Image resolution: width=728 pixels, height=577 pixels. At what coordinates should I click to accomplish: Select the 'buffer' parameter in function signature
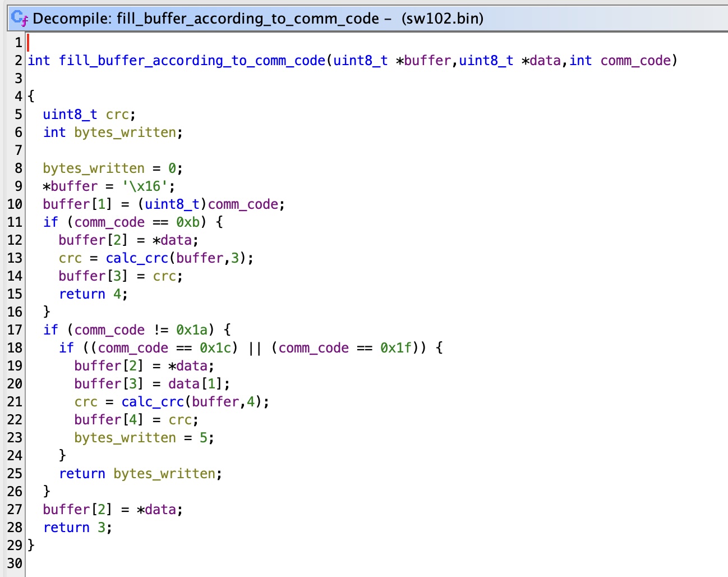[427, 61]
